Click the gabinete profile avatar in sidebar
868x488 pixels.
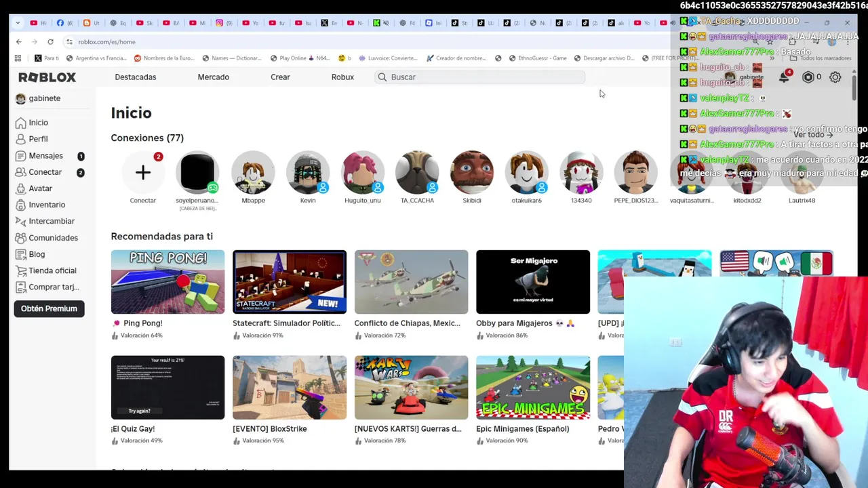coord(20,98)
